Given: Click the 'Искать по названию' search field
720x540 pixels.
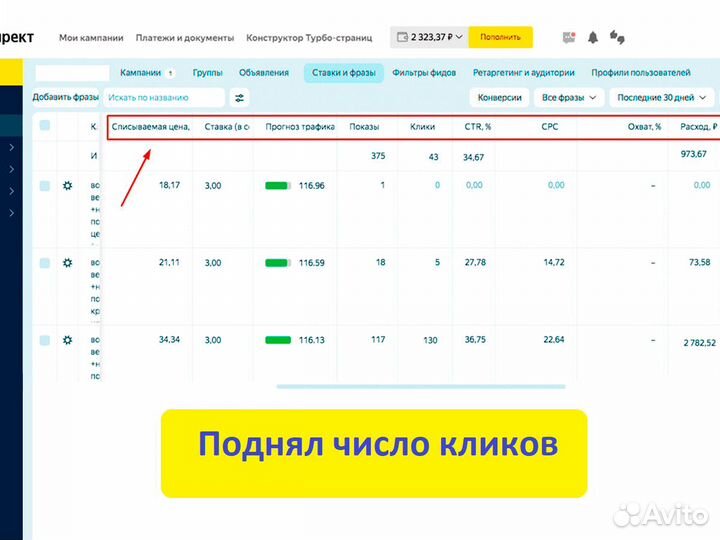Looking at the screenshot, I should (x=164, y=98).
